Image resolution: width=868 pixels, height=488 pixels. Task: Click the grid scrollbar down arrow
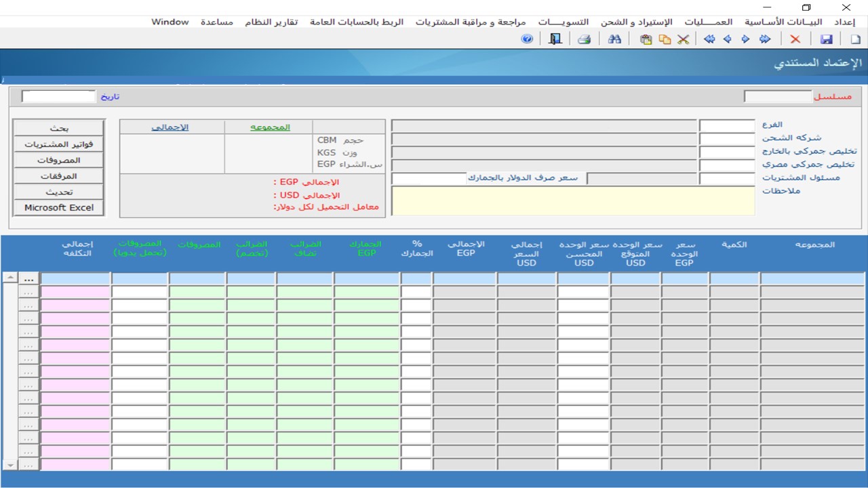click(x=10, y=465)
